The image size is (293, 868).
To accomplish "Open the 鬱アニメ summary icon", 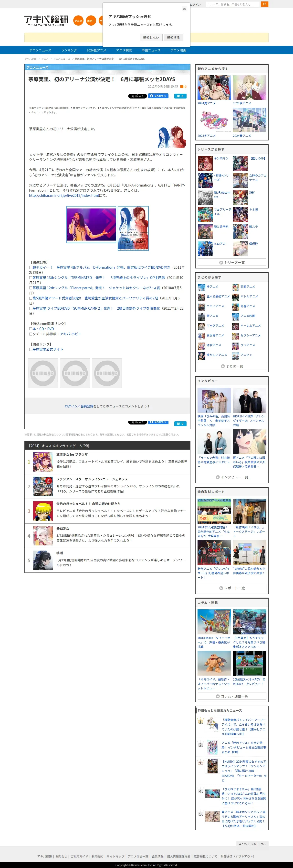I will coord(201,317).
